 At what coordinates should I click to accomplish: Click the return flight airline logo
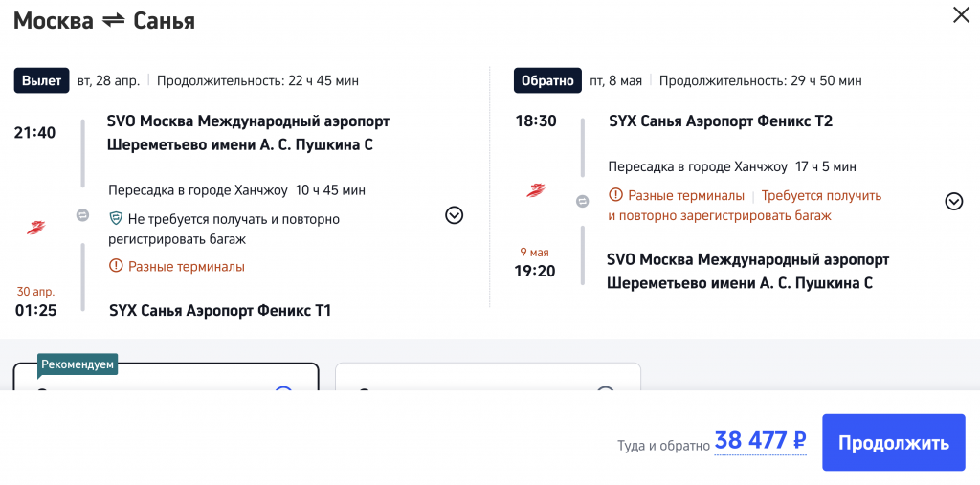click(x=536, y=190)
